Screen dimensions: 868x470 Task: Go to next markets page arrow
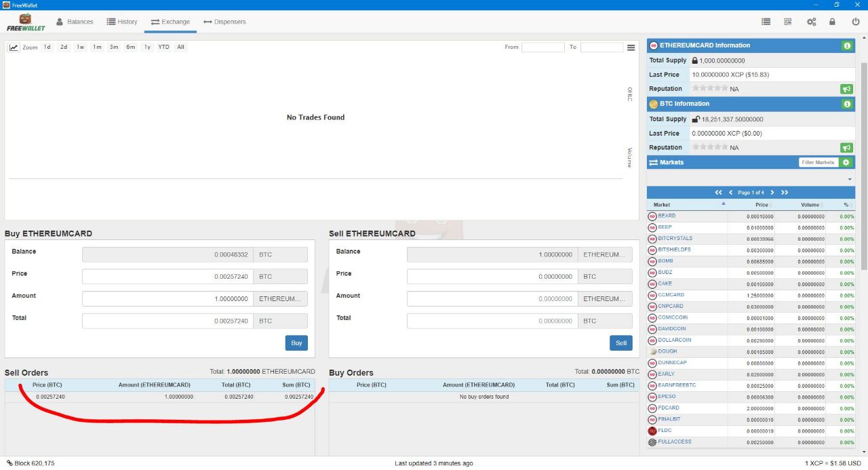pos(772,193)
